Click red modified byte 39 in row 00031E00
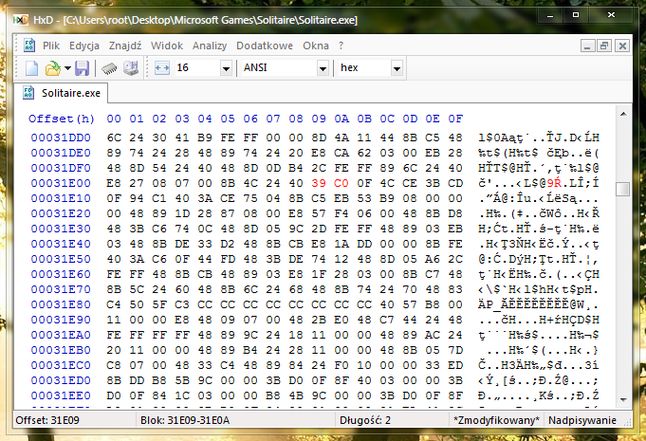The image size is (646, 441). [x=318, y=183]
